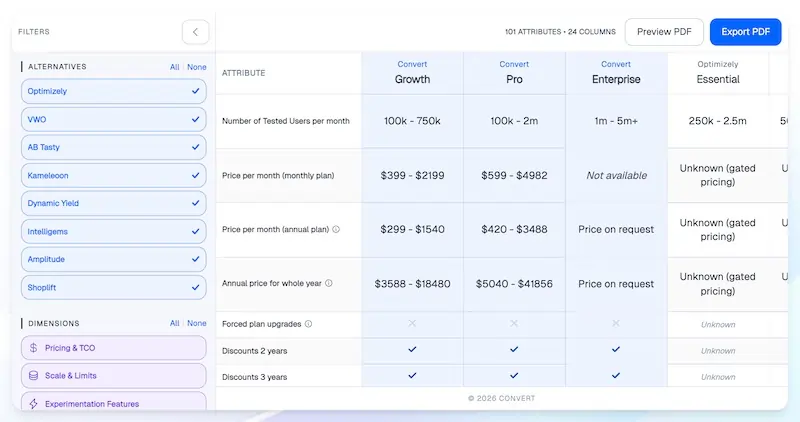Select None under Alternatives
This screenshot has height=422, width=800.
coord(196,67)
